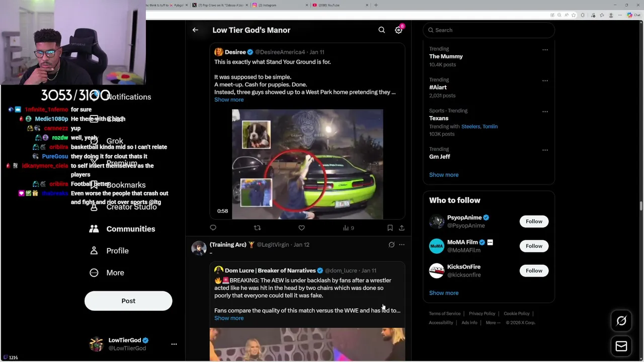Screen dimensions: 644x362
Task: Open the Steelers trending link
Action: [x=470, y=127]
